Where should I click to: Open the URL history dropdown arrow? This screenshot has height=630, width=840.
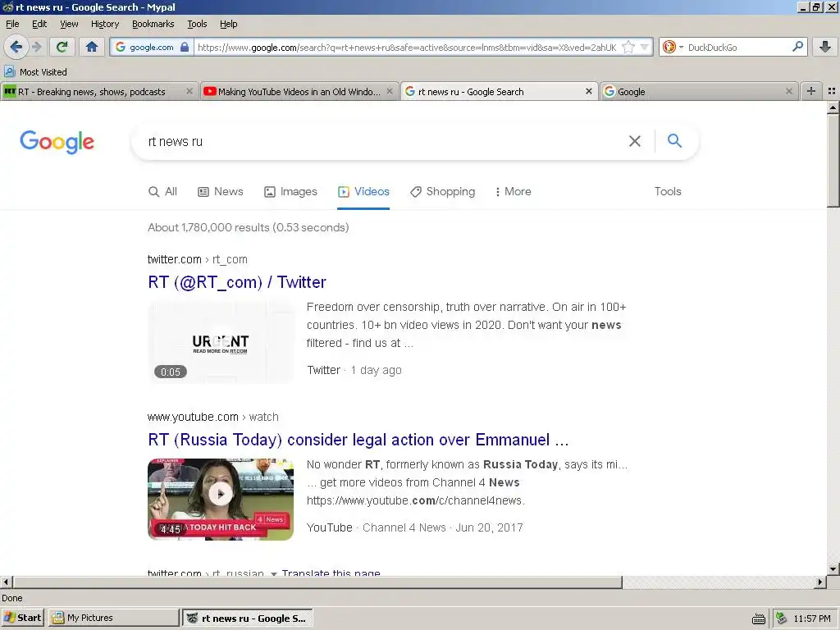[645, 47]
